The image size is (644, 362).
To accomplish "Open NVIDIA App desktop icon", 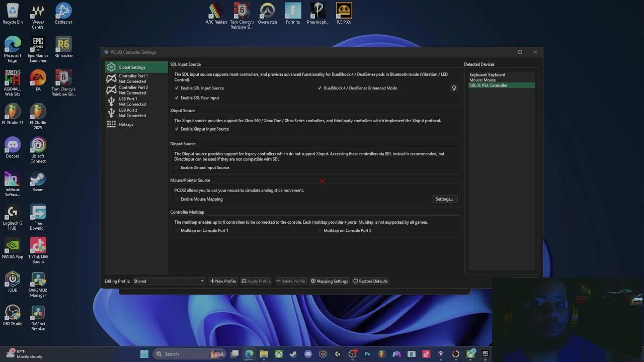I will pyautogui.click(x=13, y=249).
